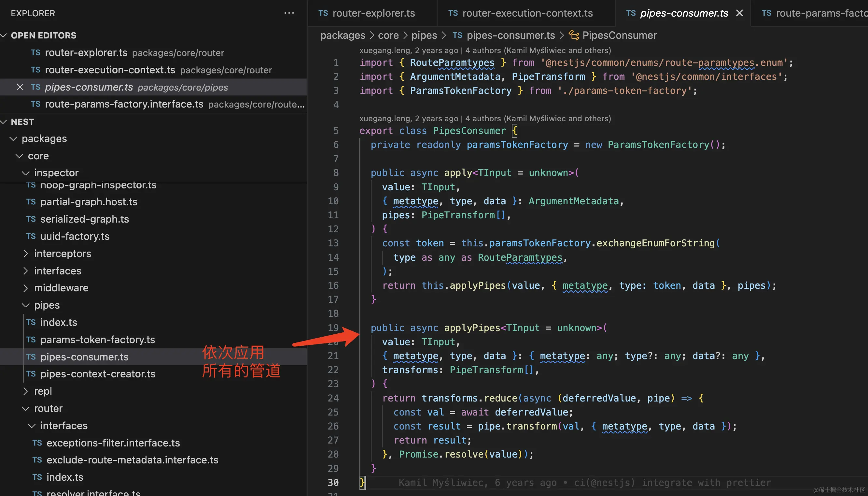Open router-execution-context.ts from Open Editors
Viewport: 868px width, 496px height.
(153, 70)
